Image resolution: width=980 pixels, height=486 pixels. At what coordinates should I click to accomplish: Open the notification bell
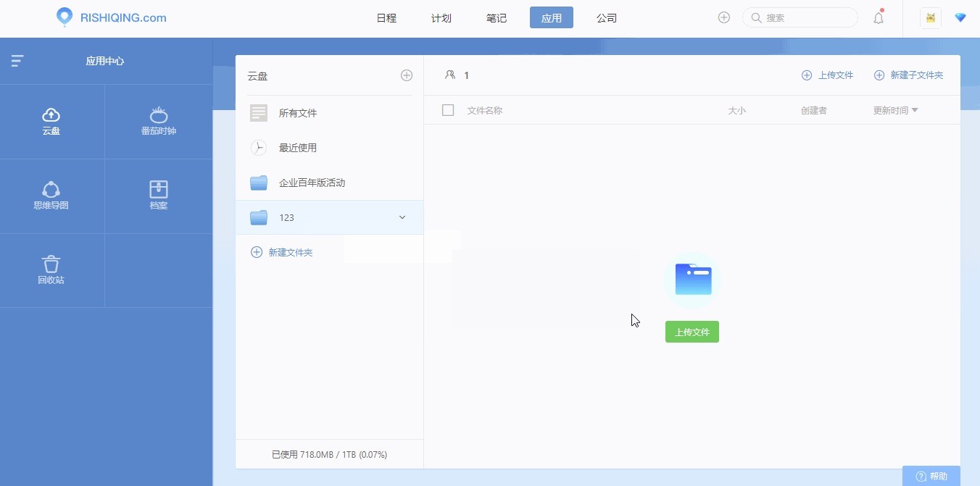[x=879, y=18]
